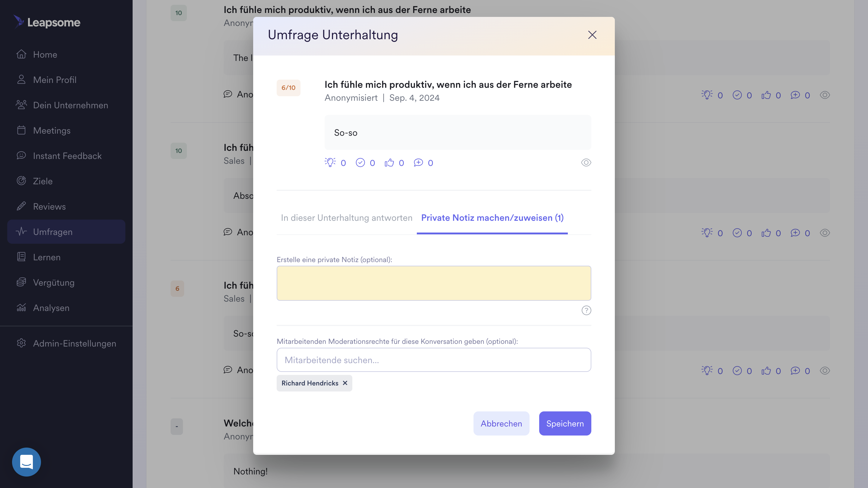Viewport: 868px width, 488px height.
Task: Focus the Mitarbeitende suchen search field
Action: pos(434,360)
